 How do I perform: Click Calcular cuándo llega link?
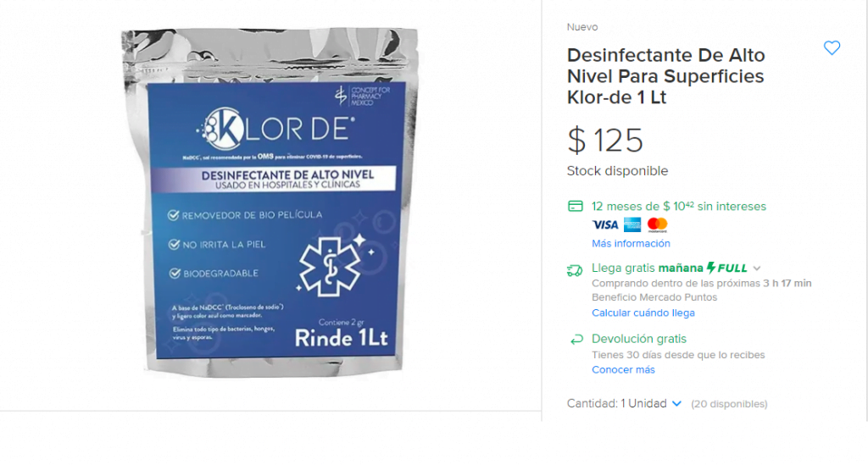[x=643, y=313]
